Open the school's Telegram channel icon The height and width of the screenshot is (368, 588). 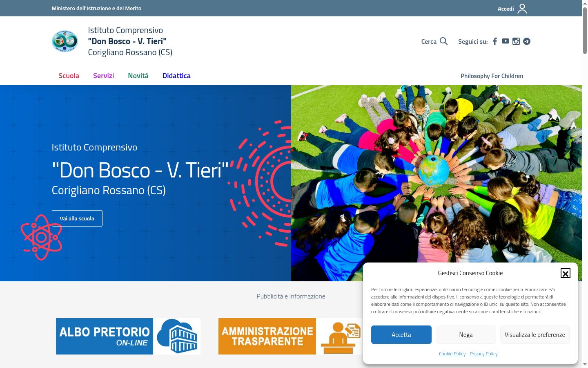tap(527, 41)
